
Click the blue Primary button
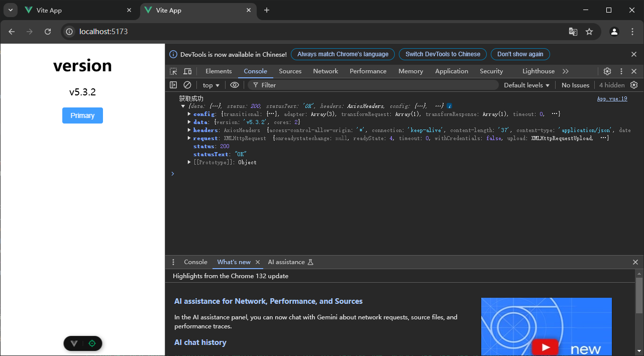[x=82, y=115]
